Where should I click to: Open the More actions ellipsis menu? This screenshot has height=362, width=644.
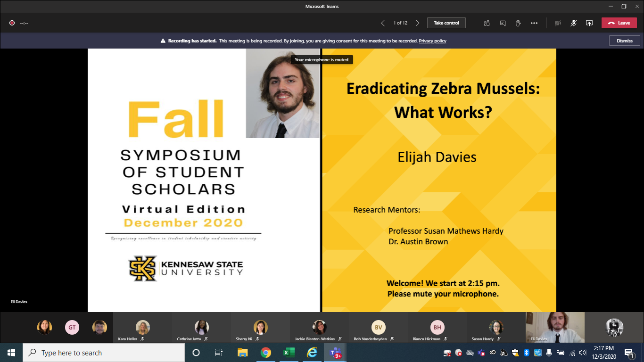tap(534, 23)
